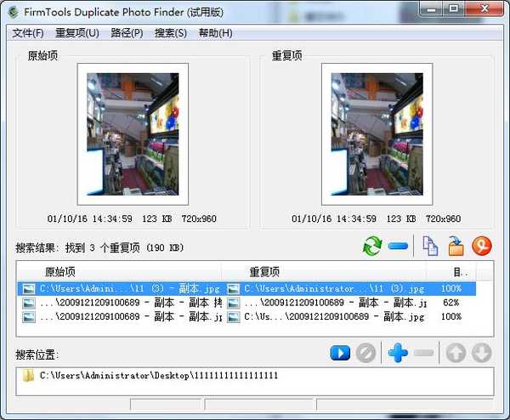Click the 重复项 column header in results
The height and width of the screenshot is (420, 510).
324,272
